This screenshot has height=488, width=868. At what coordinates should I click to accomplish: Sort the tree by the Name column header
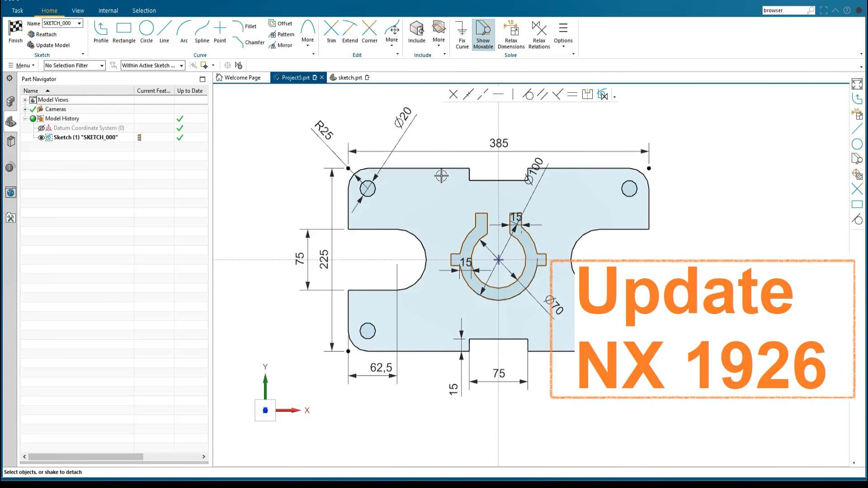click(x=77, y=91)
